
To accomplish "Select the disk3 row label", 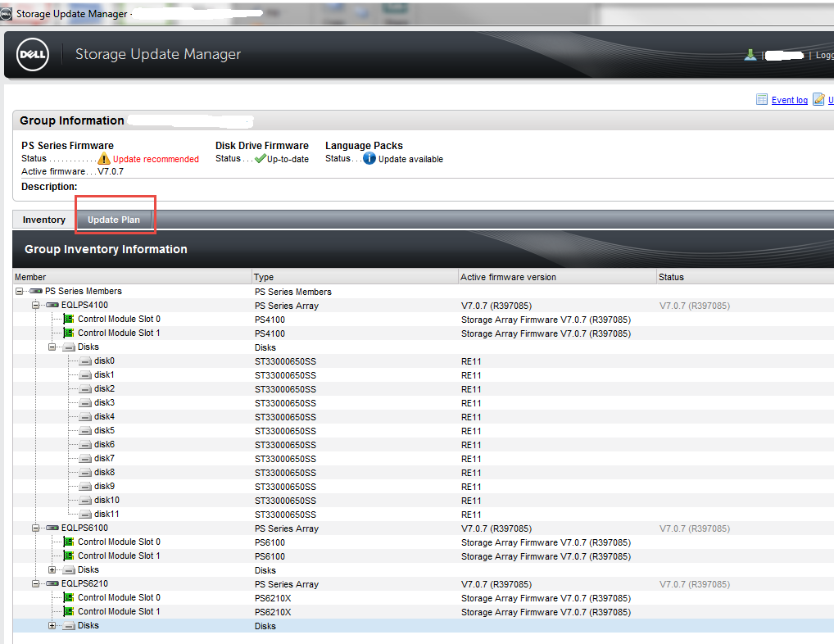I will coord(104,402).
